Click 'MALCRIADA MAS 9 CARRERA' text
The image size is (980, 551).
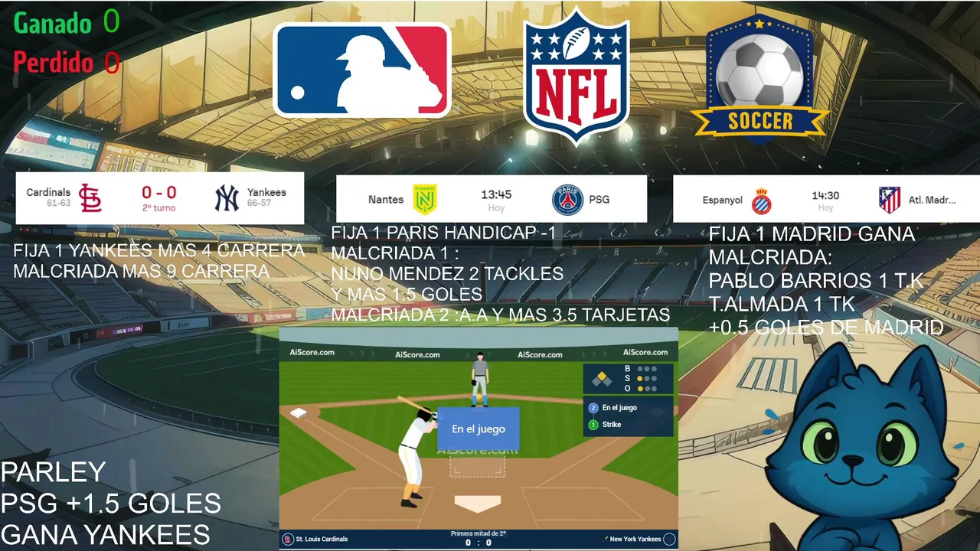pos(141,272)
